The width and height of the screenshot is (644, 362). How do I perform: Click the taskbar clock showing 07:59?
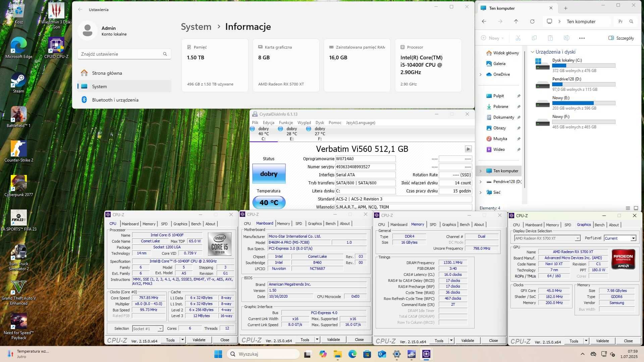629,354
